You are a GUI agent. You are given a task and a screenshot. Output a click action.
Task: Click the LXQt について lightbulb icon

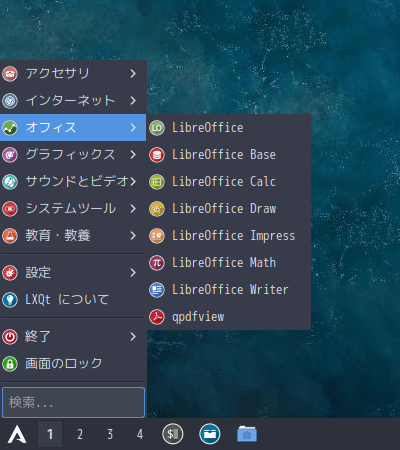[10, 300]
